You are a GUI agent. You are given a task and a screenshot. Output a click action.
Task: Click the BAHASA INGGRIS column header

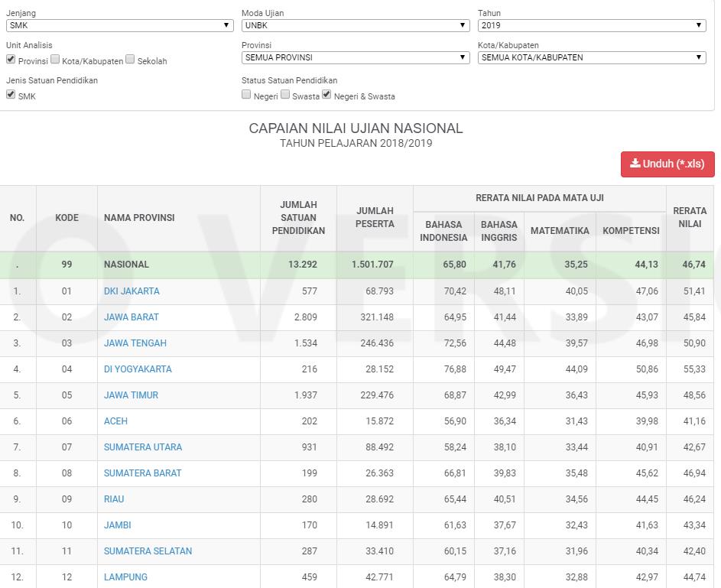coord(499,231)
